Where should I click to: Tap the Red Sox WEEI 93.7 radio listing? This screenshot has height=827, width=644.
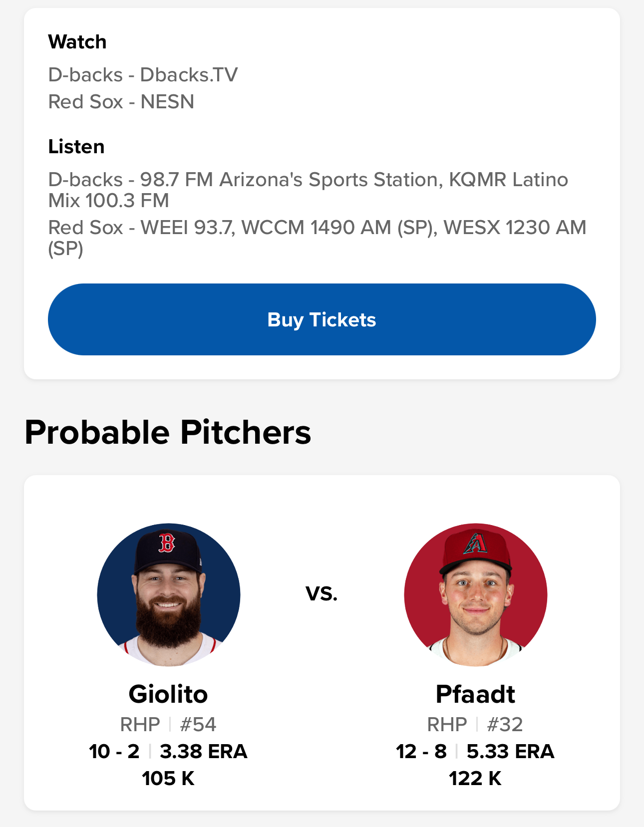click(317, 238)
